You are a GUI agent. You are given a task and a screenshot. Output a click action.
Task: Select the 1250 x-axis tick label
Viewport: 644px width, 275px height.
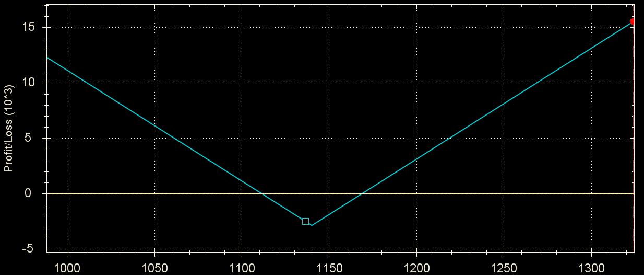pyautogui.click(x=504, y=267)
